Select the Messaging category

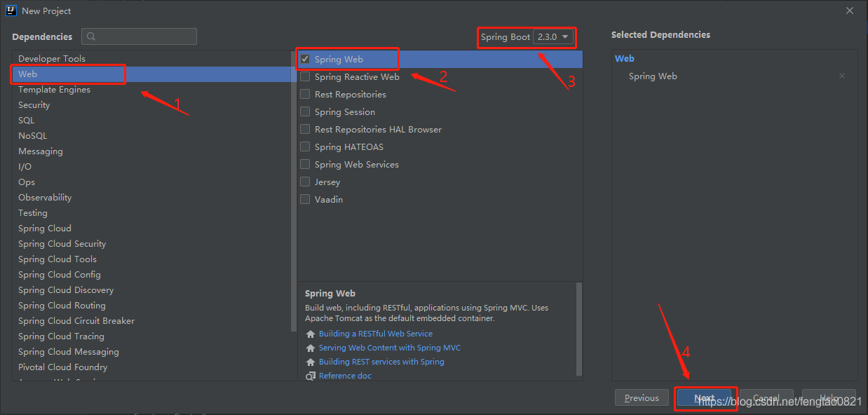click(x=151, y=151)
